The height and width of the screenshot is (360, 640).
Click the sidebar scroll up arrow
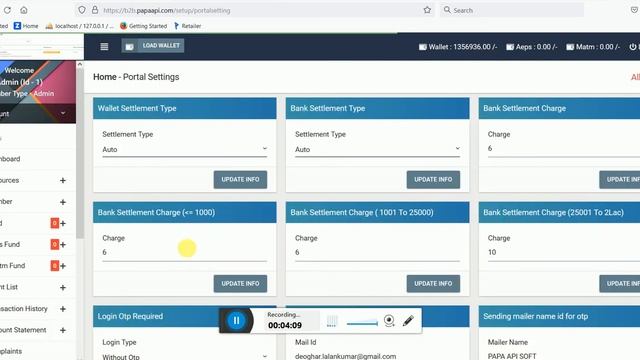(x=80, y=64)
